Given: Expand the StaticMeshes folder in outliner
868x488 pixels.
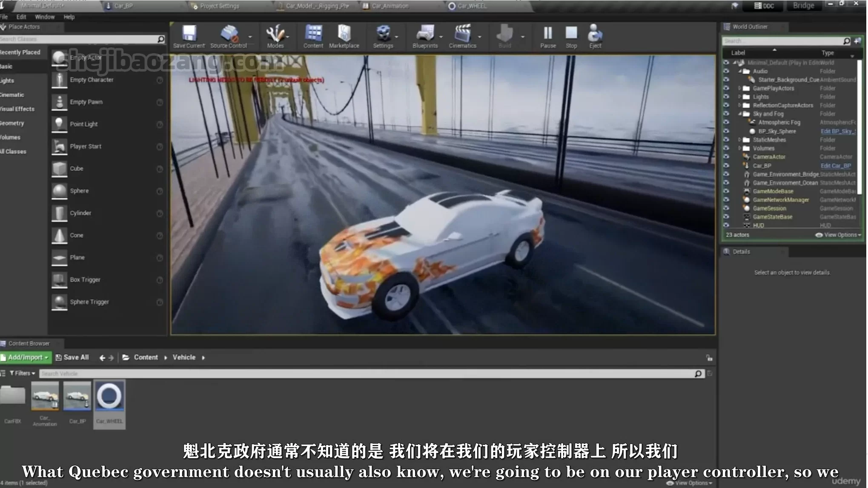Looking at the screenshot, I should 739,140.
